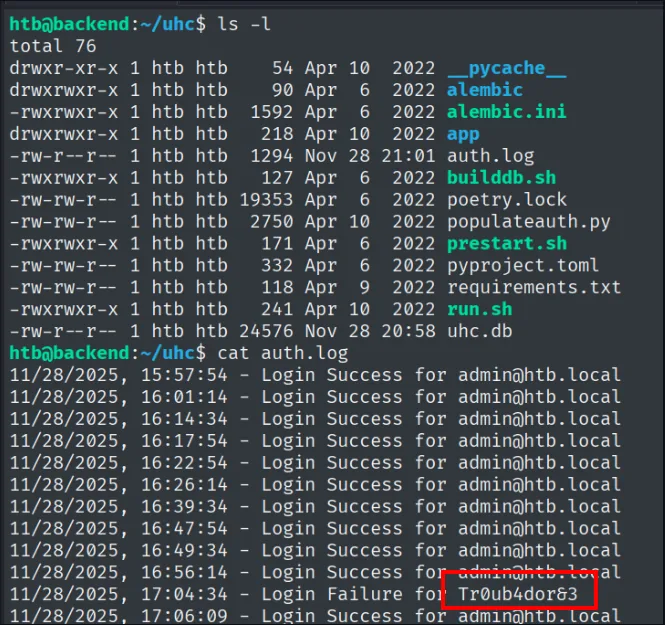Click the 'Apr 9' date of requirements.txt

point(337,288)
